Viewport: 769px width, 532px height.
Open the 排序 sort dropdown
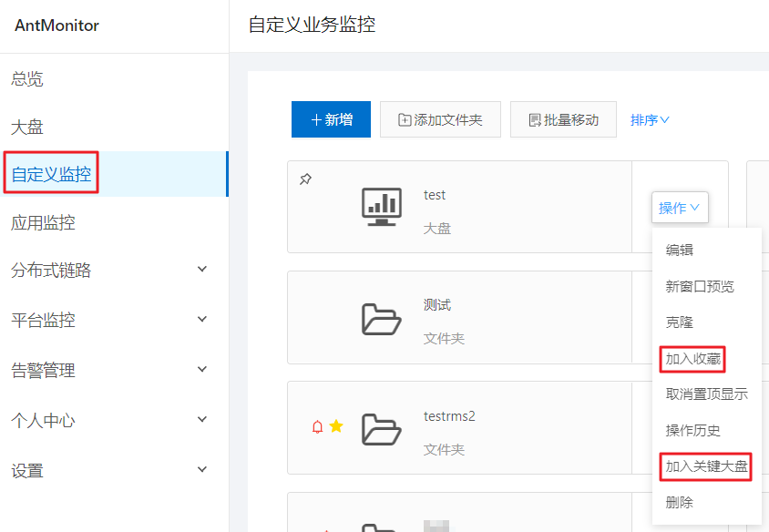tap(650, 119)
